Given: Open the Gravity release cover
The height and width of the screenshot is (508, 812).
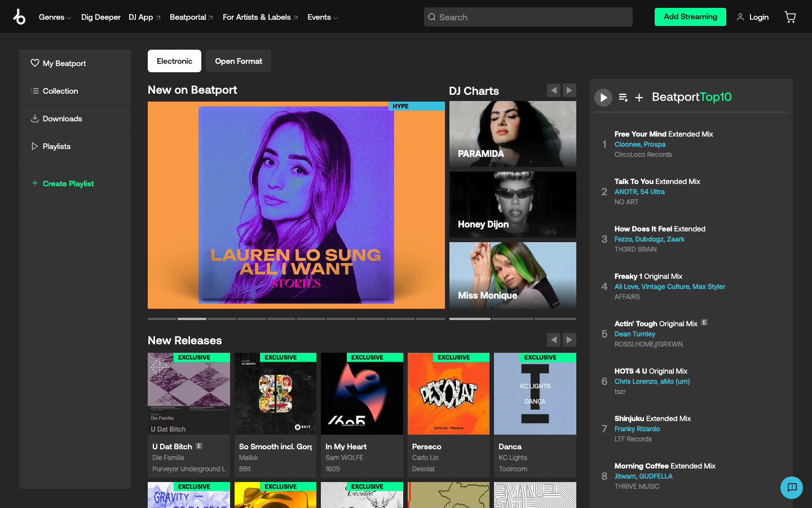Looking at the screenshot, I should (x=189, y=495).
